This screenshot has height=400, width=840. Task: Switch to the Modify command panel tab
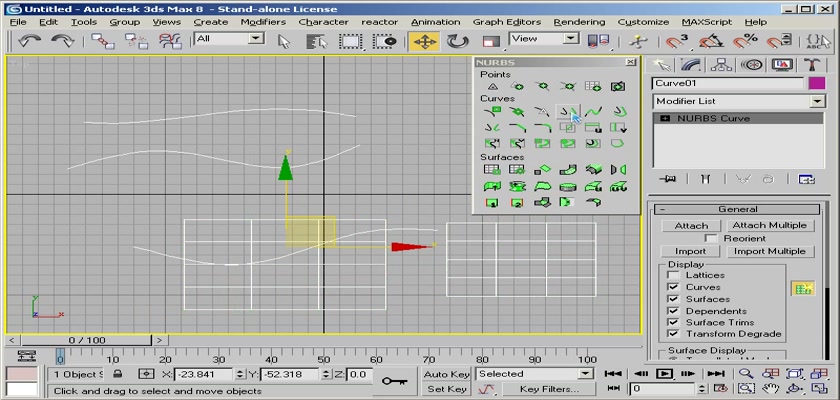click(691, 65)
